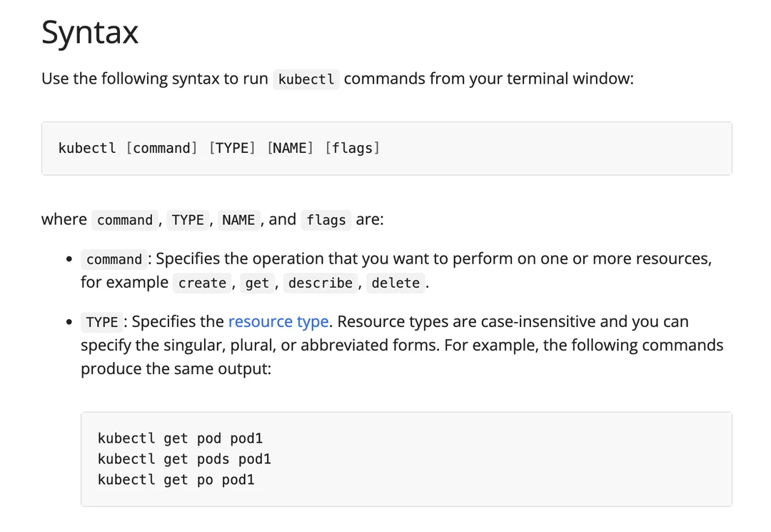Screen dimensions: 771x532
Task: Click the command code starting the first bullet
Action: pyautogui.click(x=114, y=259)
